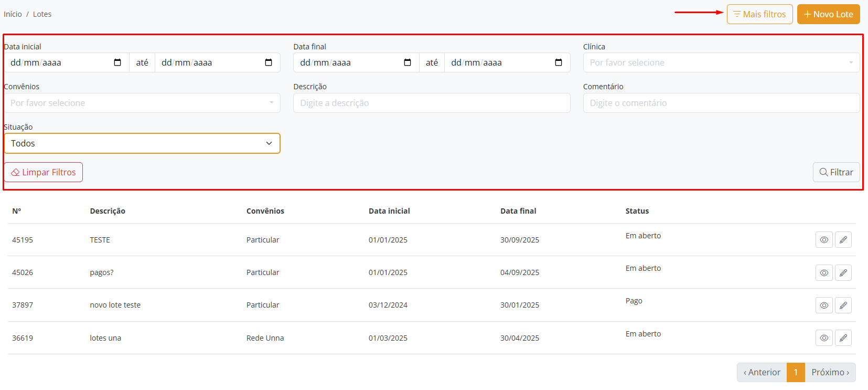Open calendar picker for second Data final field
Viewport: 868px width, 390px height.
coord(559,62)
